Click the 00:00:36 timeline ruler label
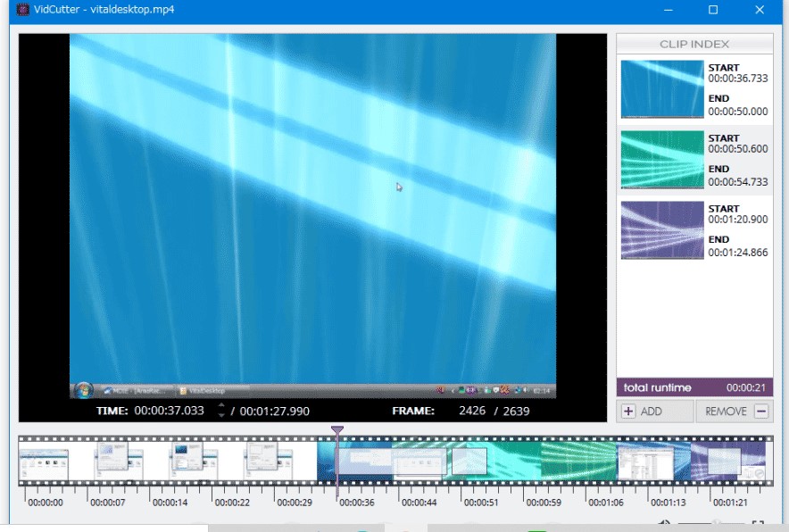This screenshot has width=789, height=532. 357,503
